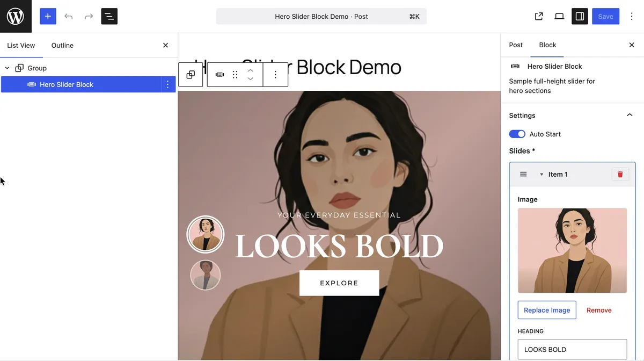The width and height of the screenshot is (644, 361).
Task: Delete Item 1 with trash icon
Action: coord(620,174)
